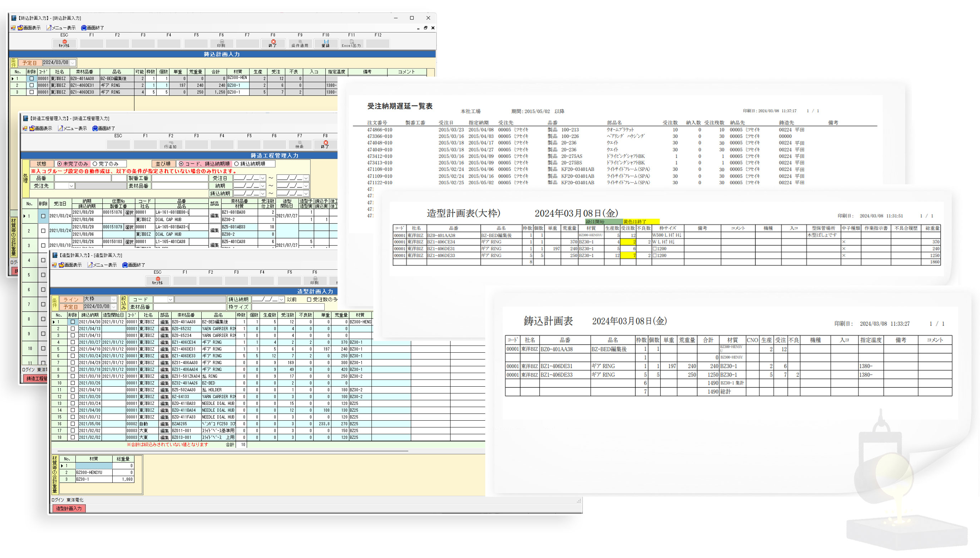Open 鋳込納期 start date dropdown in 鋳造工程管理入力
Screen dimensions: 980x558
[x=263, y=194]
